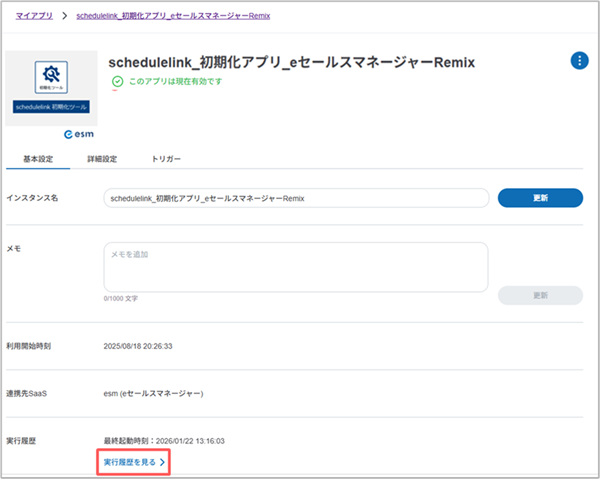The width and height of the screenshot is (600, 479).
Task: Click the gear icon in the app thumbnail
Action: click(x=51, y=75)
